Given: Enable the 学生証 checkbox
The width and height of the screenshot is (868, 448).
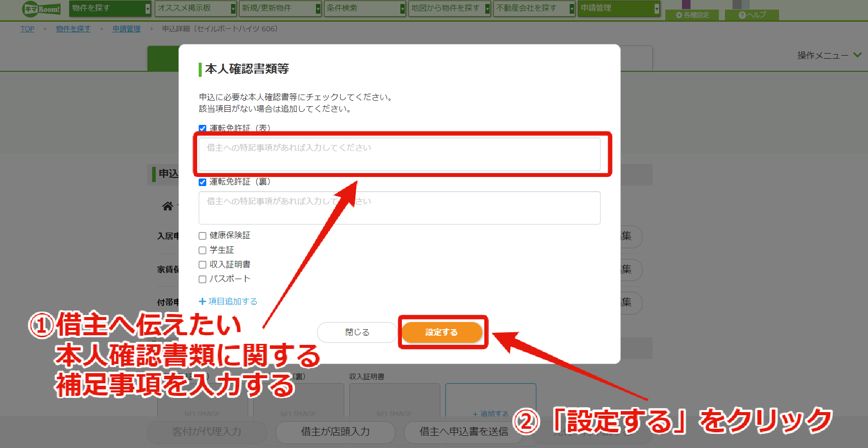Looking at the screenshot, I should click(x=202, y=250).
